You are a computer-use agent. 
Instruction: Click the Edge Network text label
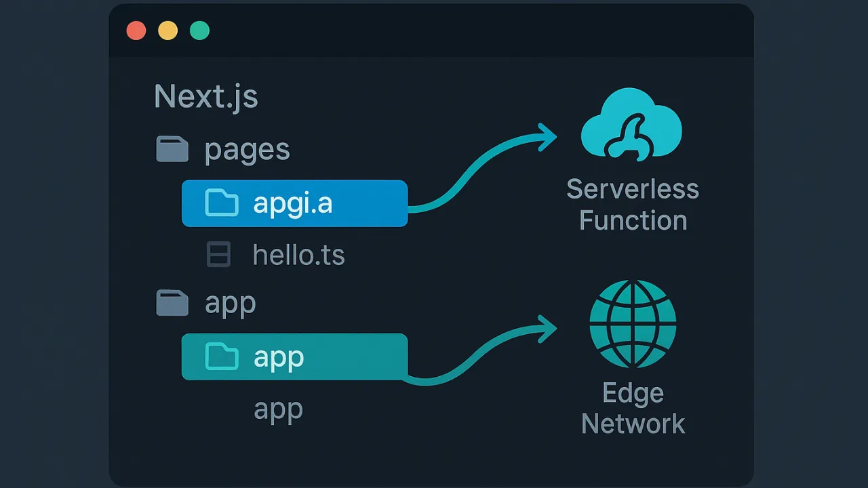(x=633, y=407)
